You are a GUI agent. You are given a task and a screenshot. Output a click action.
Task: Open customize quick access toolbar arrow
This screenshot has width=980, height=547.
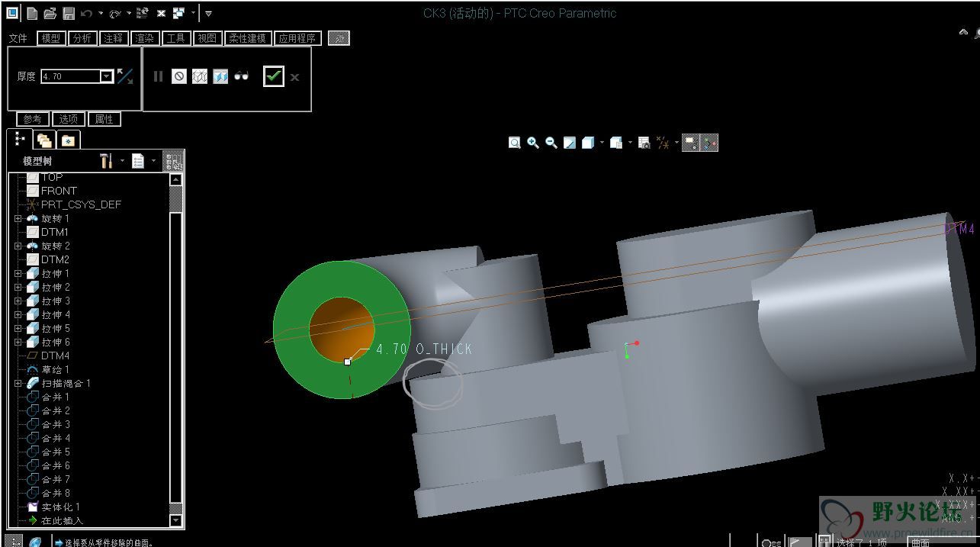(x=208, y=13)
